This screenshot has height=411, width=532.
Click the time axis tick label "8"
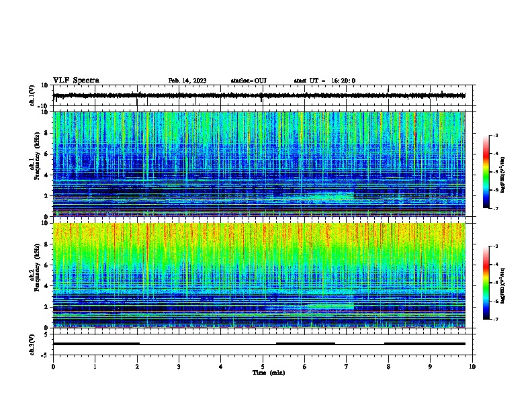click(388, 367)
